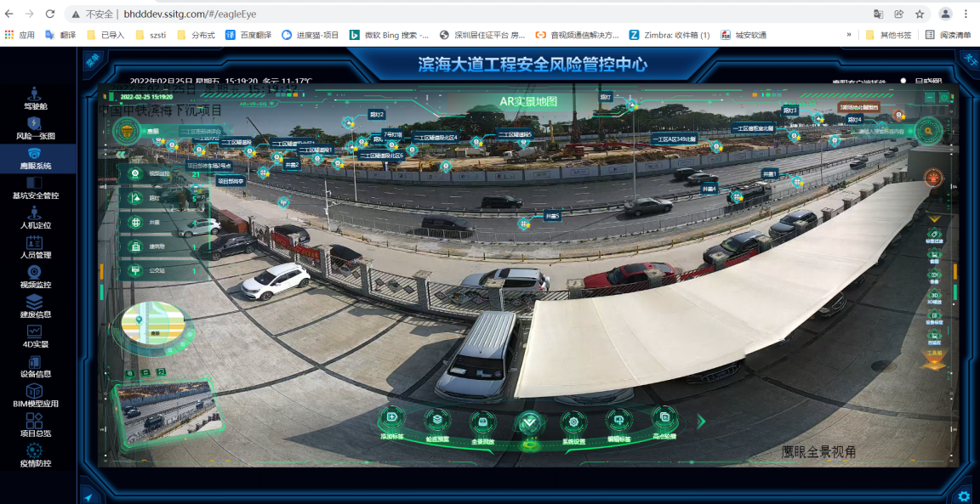Viewport: 980px width, 504px height.
Task: Click the red alarm icon on right
Action: tap(934, 178)
